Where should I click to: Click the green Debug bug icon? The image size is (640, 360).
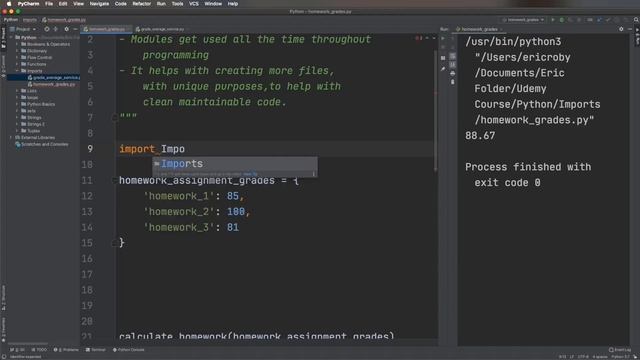point(562,20)
